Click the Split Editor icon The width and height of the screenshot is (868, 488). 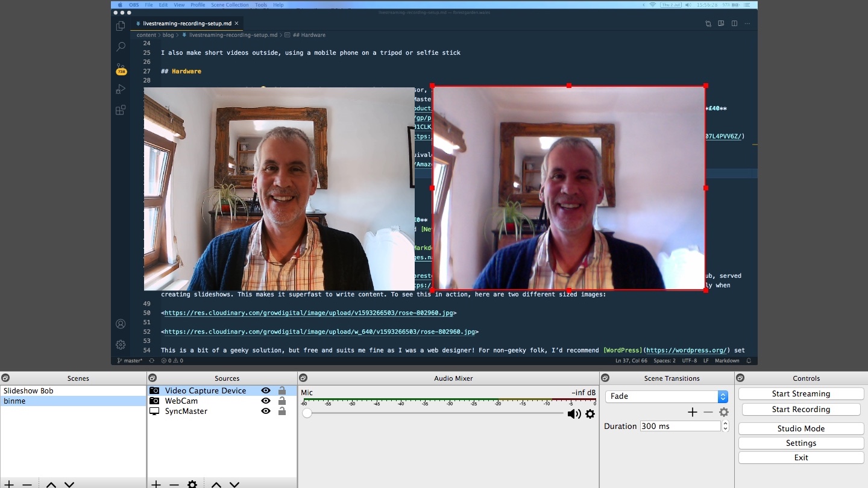[x=734, y=23]
